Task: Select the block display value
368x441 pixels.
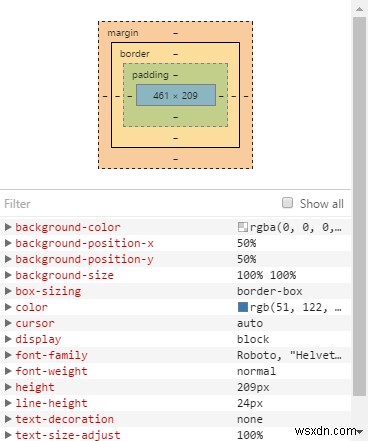Action: pos(253,339)
